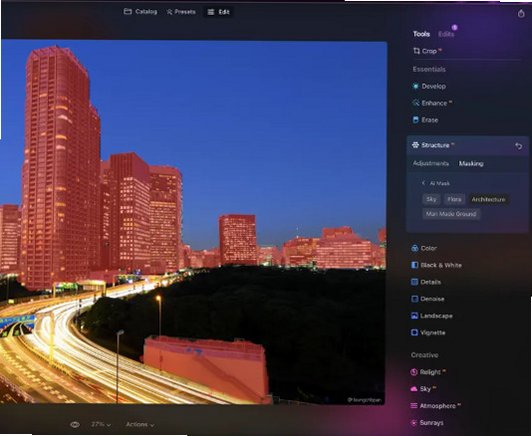The height and width of the screenshot is (436, 532).
Task: Open the Vignette tool
Action: [428, 333]
